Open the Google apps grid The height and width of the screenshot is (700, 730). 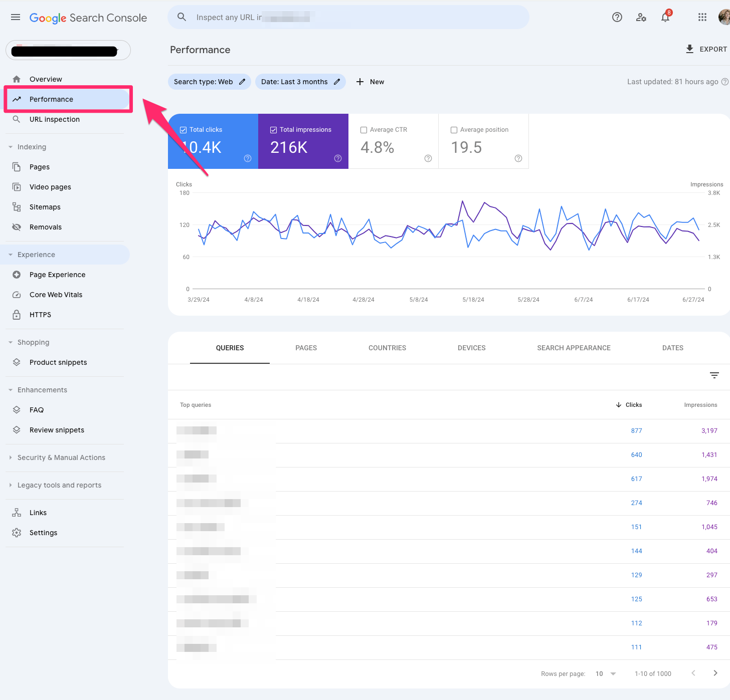(702, 17)
